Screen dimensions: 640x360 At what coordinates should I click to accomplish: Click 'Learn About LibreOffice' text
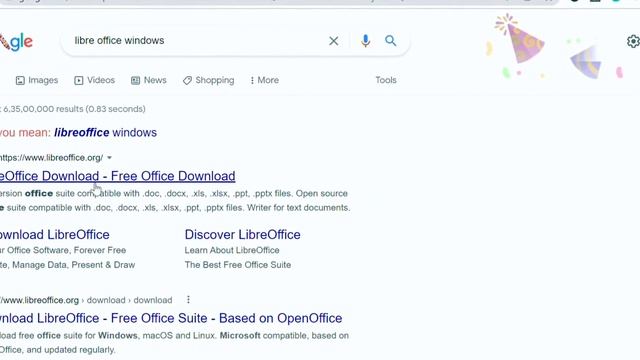point(232,250)
